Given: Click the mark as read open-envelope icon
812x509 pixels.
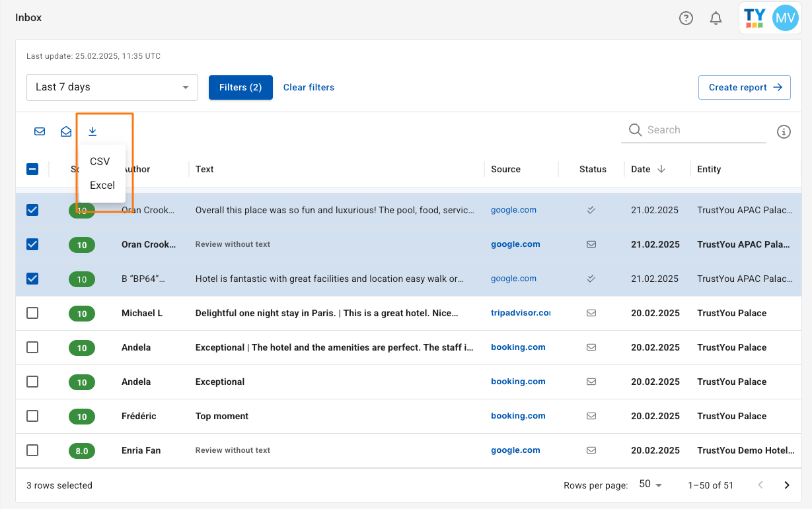Looking at the screenshot, I should click(x=66, y=131).
